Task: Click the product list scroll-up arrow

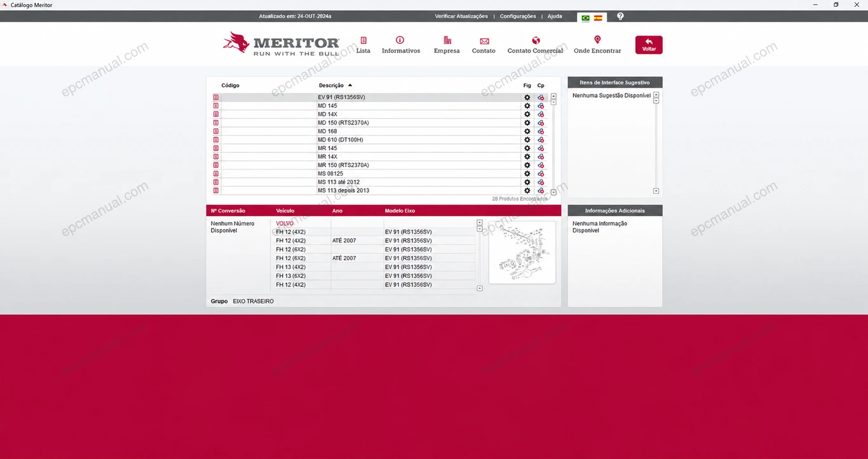Action: 553,96
